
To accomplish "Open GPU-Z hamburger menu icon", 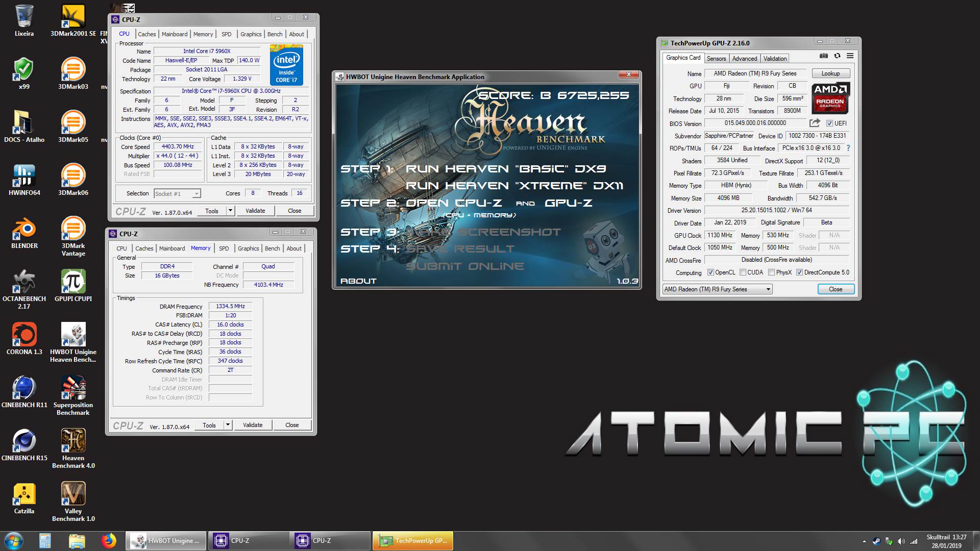I will click(850, 56).
